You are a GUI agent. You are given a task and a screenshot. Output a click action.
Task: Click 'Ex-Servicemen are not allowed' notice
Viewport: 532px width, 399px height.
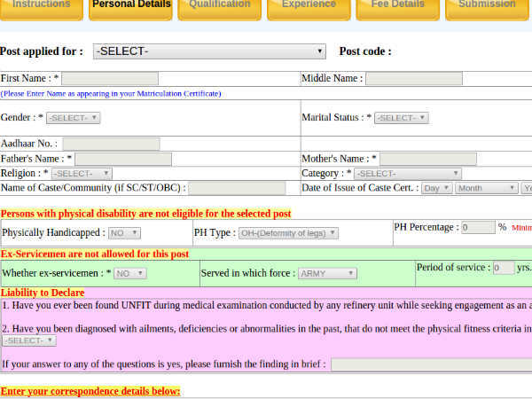point(95,254)
